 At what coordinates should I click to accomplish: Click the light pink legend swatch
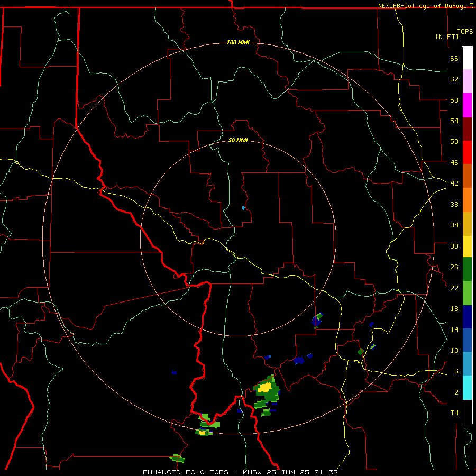(x=467, y=81)
